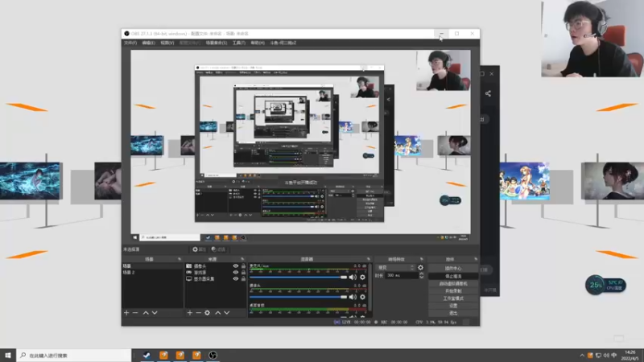This screenshot has width=644, height=362.
Task: Move source down in Sources panel
Action: point(227,313)
